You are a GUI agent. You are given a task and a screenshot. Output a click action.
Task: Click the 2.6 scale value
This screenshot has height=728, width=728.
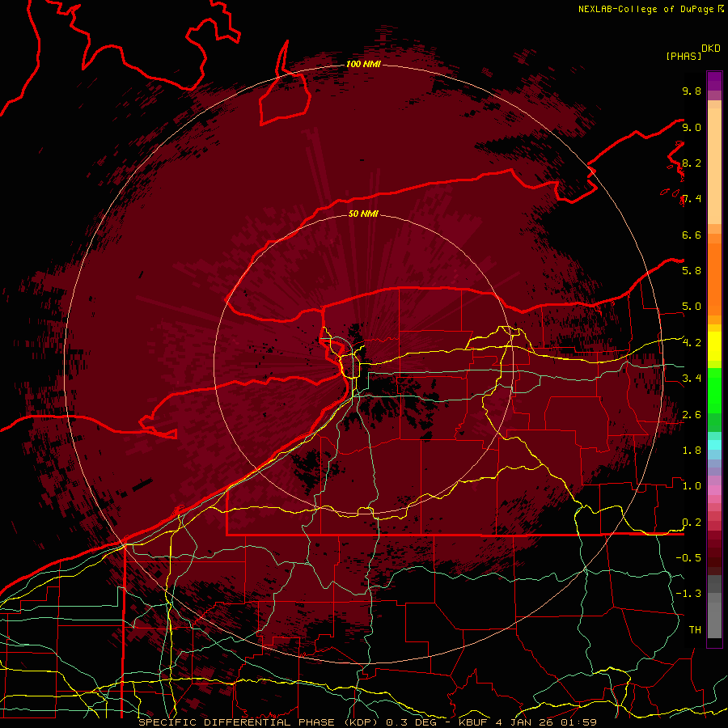coord(692,415)
